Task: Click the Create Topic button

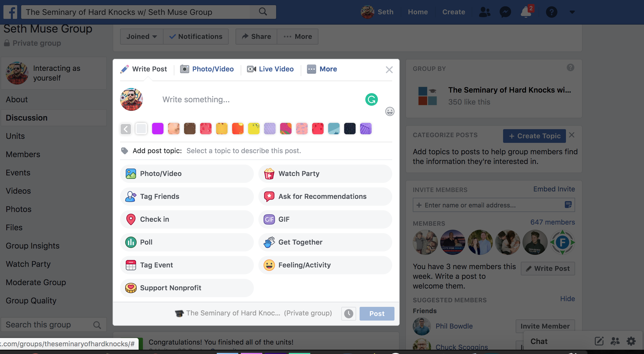Action: [x=534, y=136]
